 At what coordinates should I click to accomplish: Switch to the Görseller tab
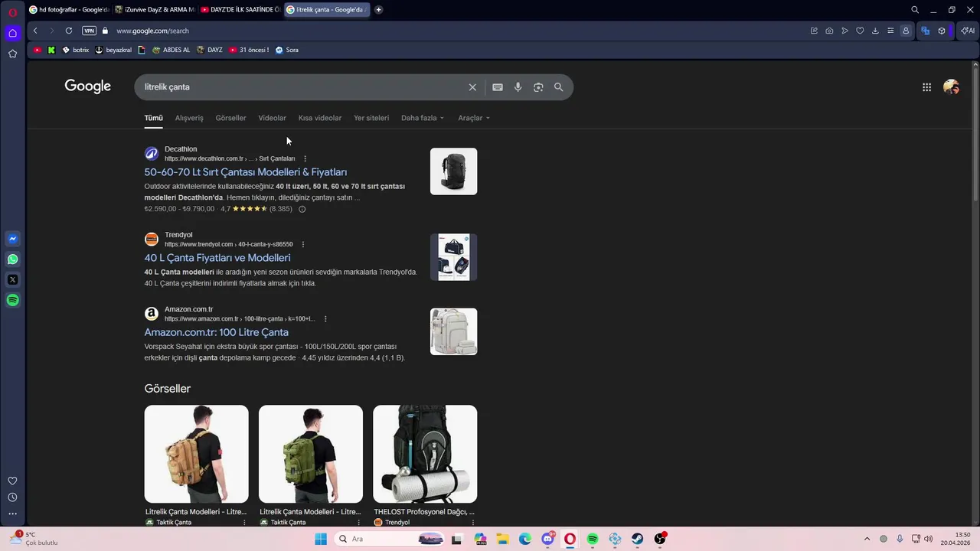click(230, 118)
